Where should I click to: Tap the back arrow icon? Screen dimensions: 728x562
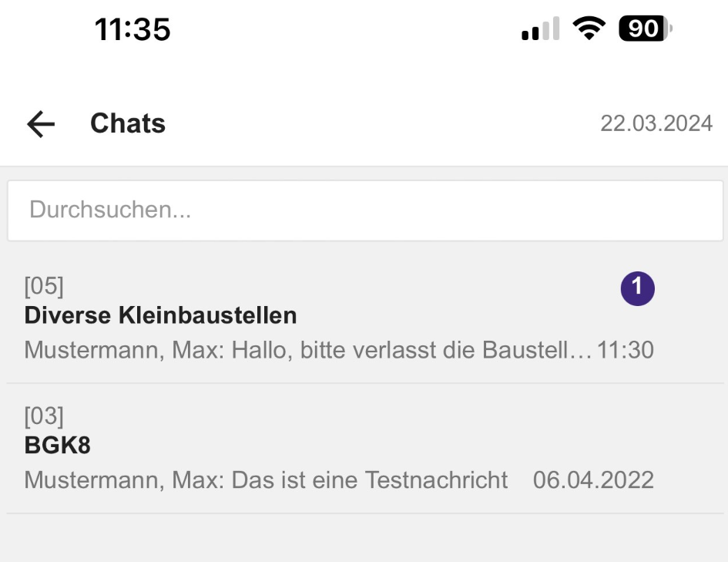41,124
